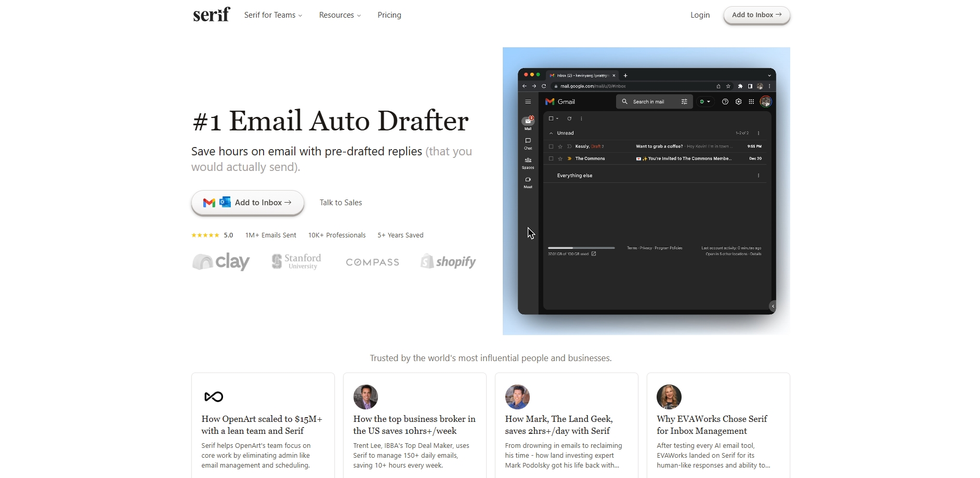980x478 pixels.
Task: Click Mark Podolsky's portrait photo
Action: tap(517, 397)
